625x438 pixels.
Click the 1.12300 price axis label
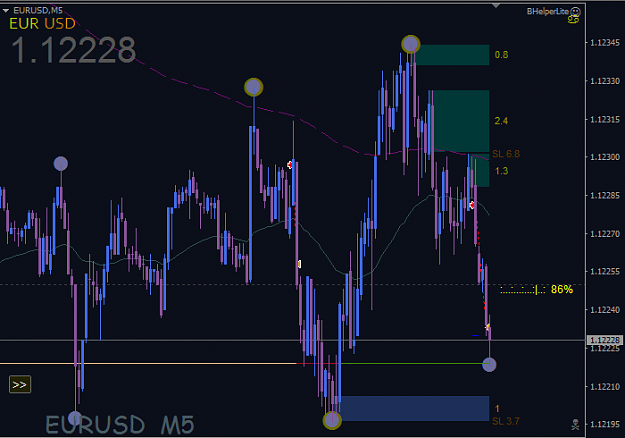(x=605, y=157)
